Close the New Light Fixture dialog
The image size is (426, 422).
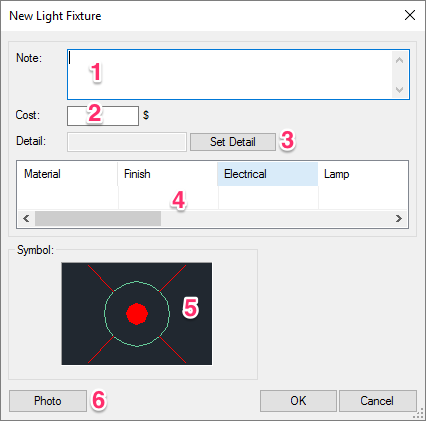click(x=410, y=15)
